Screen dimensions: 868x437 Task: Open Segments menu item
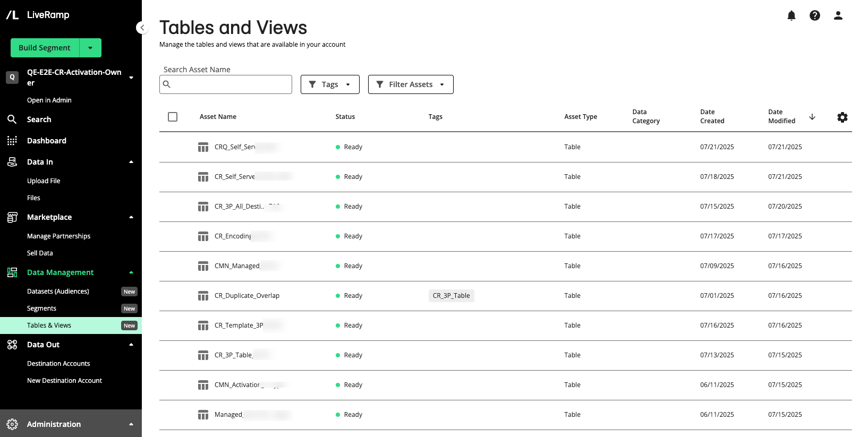(41, 309)
